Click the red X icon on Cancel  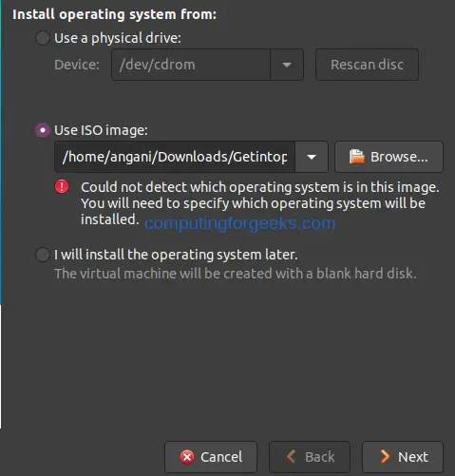(187, 457)
